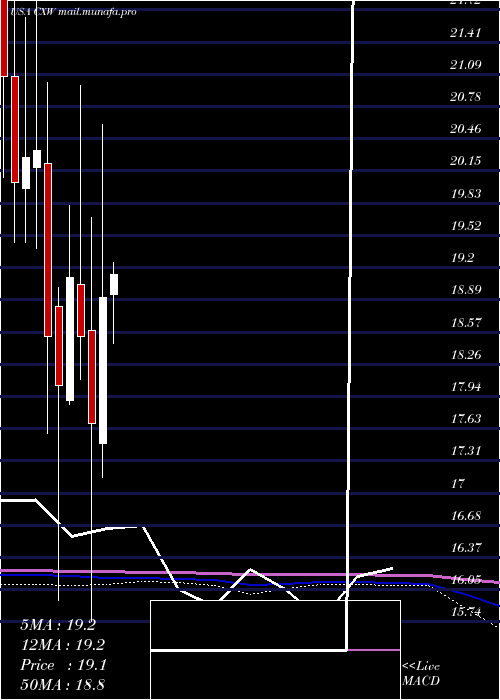Click the 18.26 price axis label
Image resolution: width=500 pixels, height=700 pixels.
pyautogui.click(x=466, y=355)
